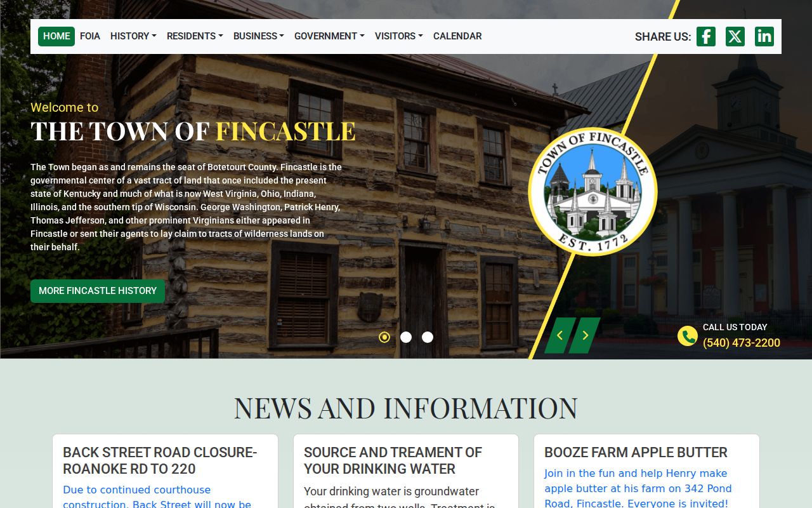Screen dimensions: 812x508
Task: Click the More Fincastle History button
Action: (x=98, y=291)
